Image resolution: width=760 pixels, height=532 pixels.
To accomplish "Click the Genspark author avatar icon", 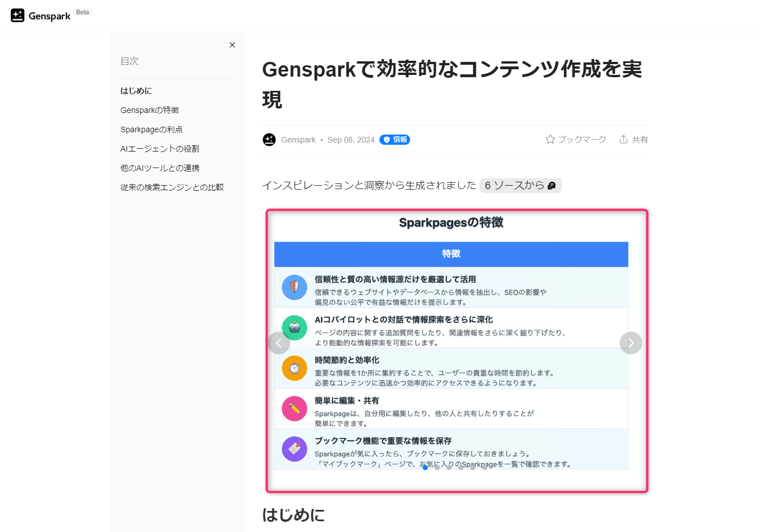I will click(269, 140).
